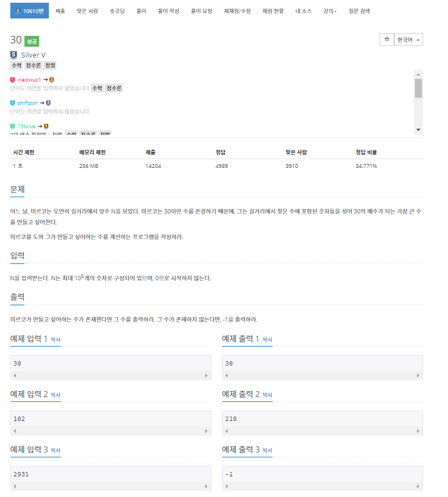The height and width of the screenshot is (497, 448).
Task: Click the voted tier icon after 79brue arrow
Action: pos(46,126)
